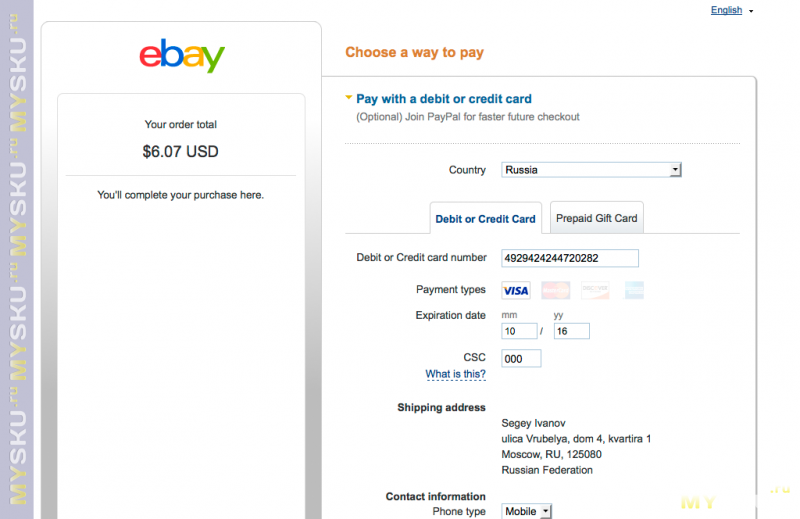Click the $6.07 USD order total
800x519 pixels.
[x=180, y=152]
